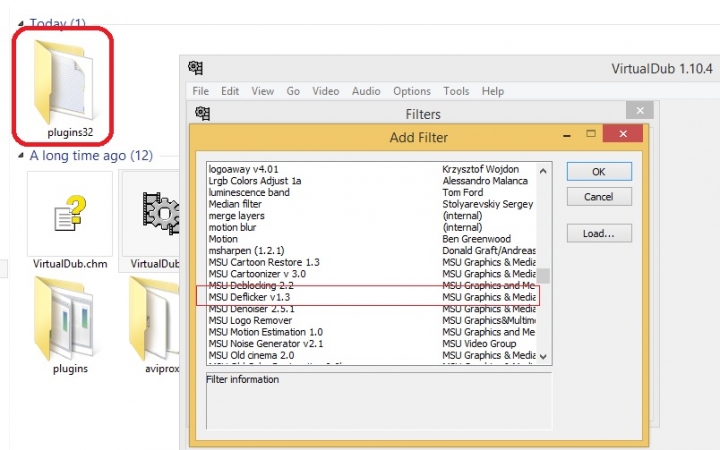Open the Help menu
720x450 pixels.
coord(493,91)
